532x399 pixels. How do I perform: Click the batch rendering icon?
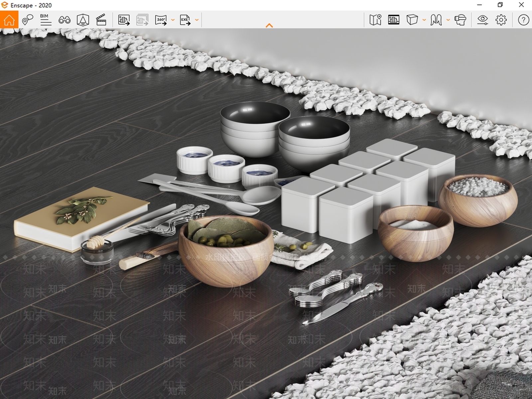tap(142, 20)
